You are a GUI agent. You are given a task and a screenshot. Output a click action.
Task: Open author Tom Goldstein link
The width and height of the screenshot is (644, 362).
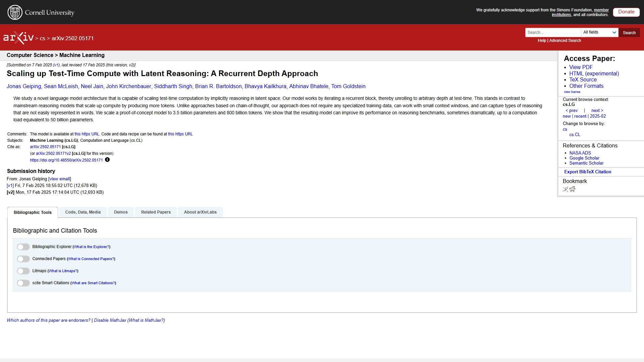pyautogui.click(x=348, y=86)
